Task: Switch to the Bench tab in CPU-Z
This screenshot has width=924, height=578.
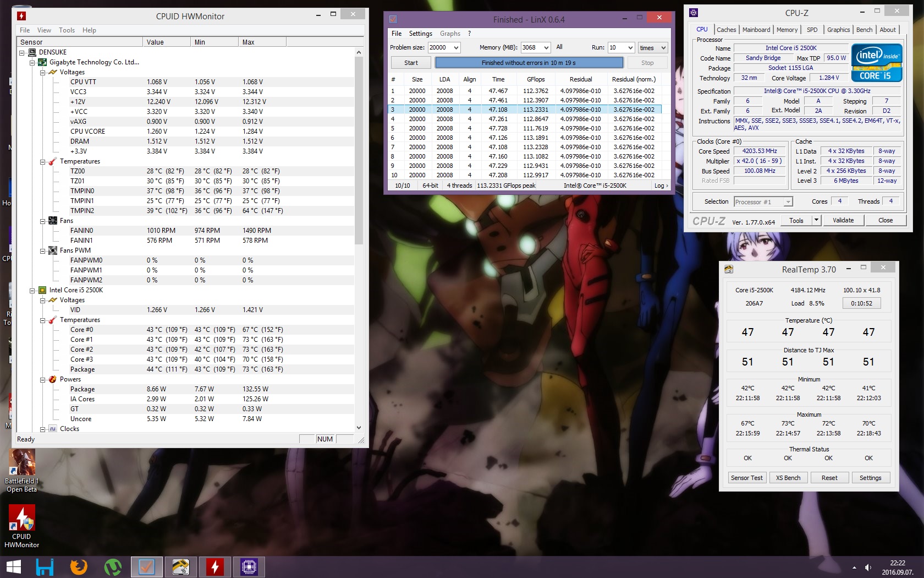Action: click(x=864, y=30)
